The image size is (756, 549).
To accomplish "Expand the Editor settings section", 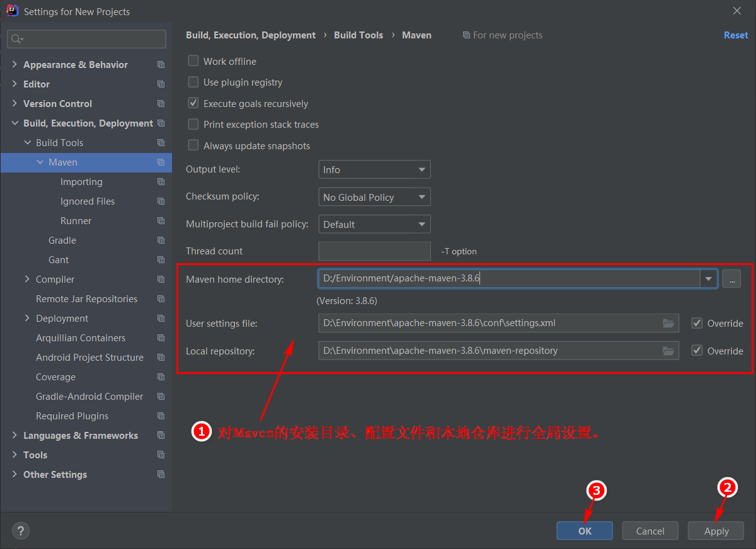I will point(14,84).
